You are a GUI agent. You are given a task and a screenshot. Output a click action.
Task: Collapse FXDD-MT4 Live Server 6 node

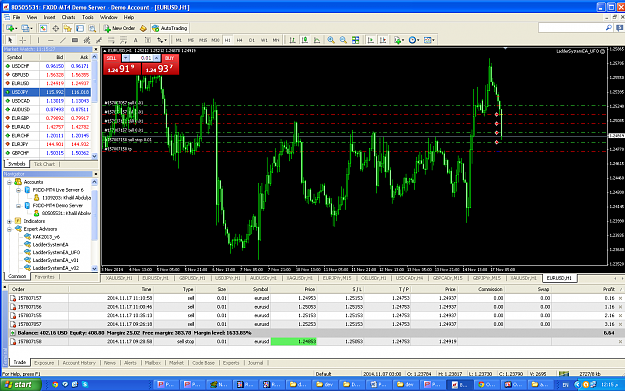tap(18, 190)
